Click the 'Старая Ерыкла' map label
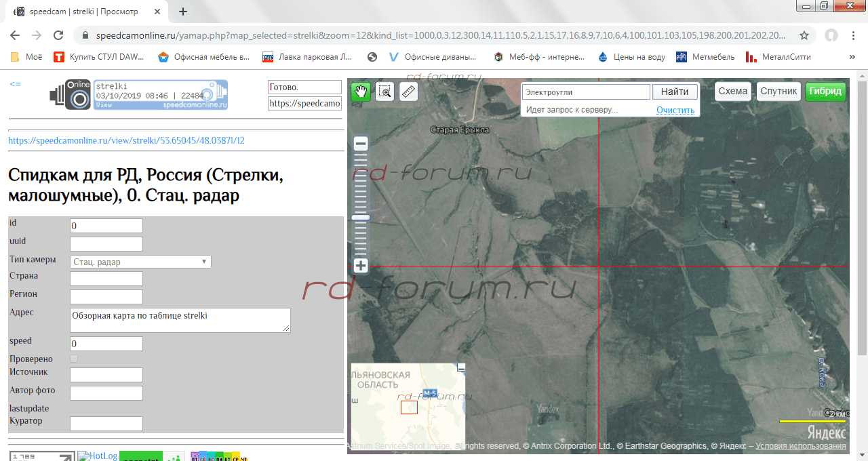The height and width of the screenshot is (461, 868). click(x=460, y=129)
